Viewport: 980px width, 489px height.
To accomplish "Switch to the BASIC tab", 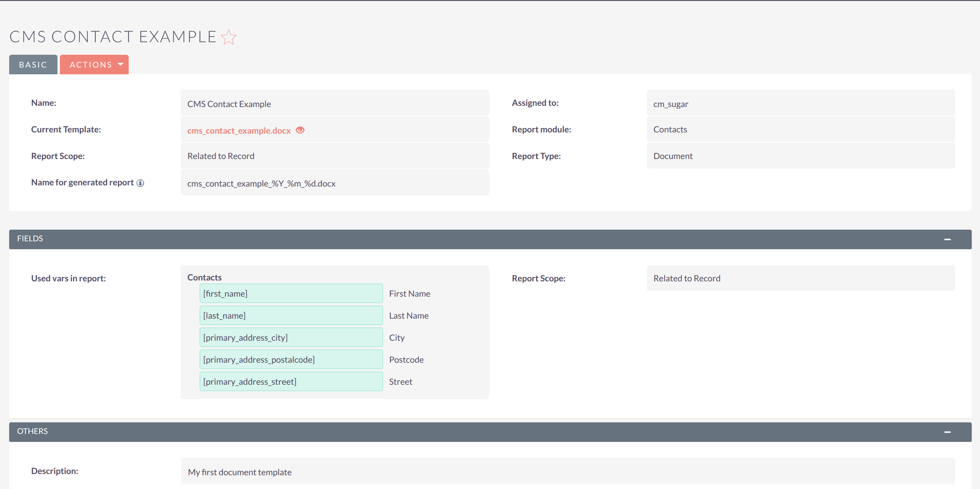I will tap(33, 64).
